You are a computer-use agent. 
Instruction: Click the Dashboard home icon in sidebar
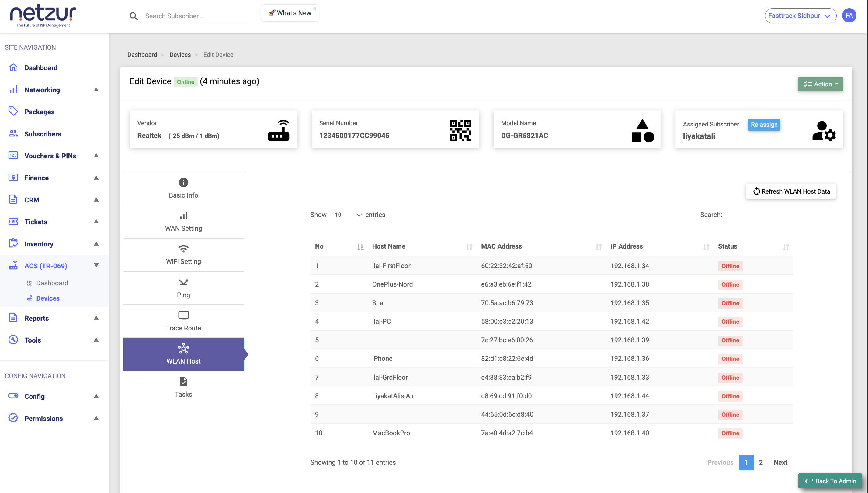13,67
